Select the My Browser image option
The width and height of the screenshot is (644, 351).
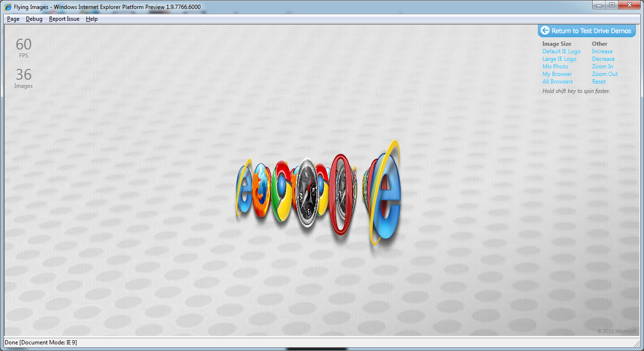557,74
